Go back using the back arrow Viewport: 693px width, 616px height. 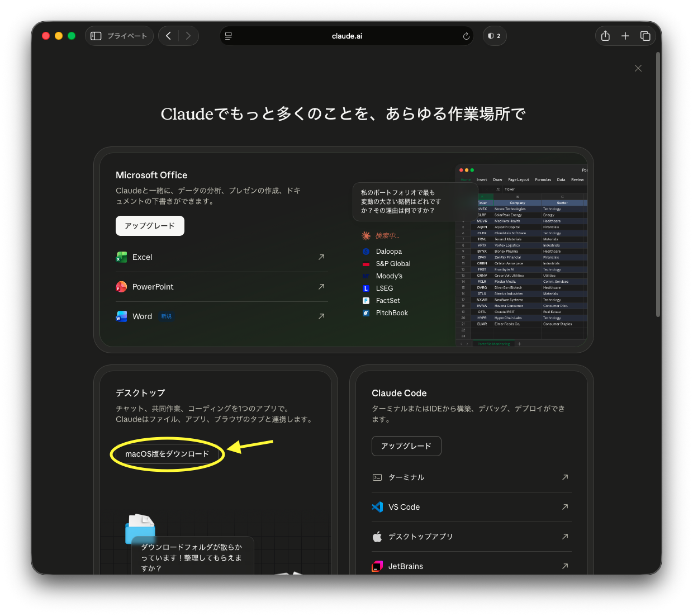[x=168, y=36]
